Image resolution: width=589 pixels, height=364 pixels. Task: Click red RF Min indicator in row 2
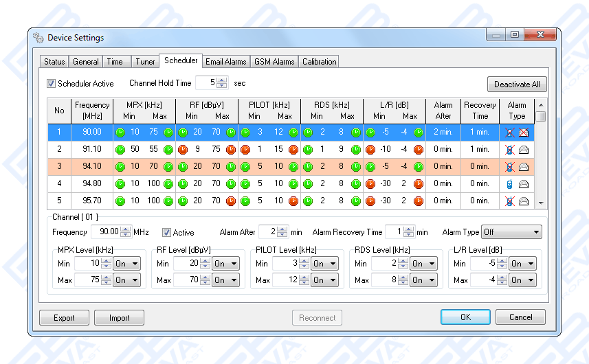183,148
